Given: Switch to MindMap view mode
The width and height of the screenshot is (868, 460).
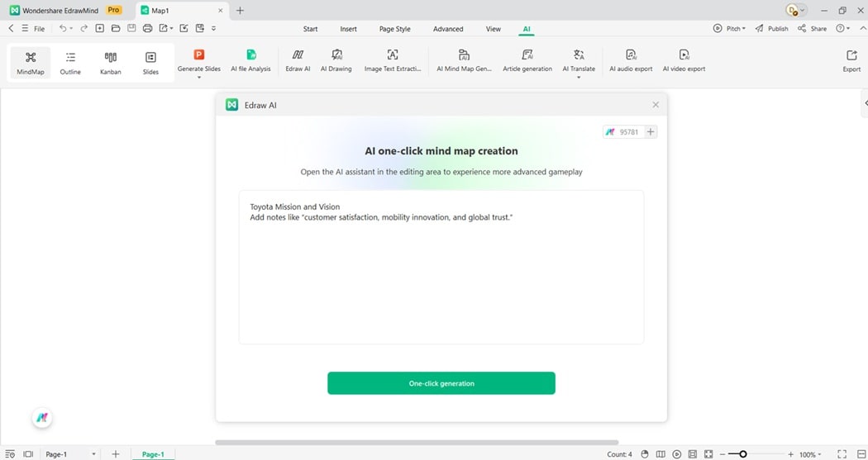Looking at the screenshot, I should pyautogui.click(x=31, y=63).
